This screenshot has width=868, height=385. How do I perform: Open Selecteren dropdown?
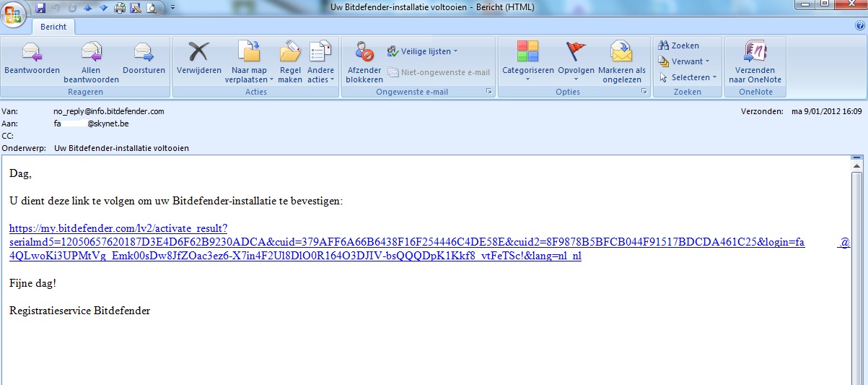(688, 77)
